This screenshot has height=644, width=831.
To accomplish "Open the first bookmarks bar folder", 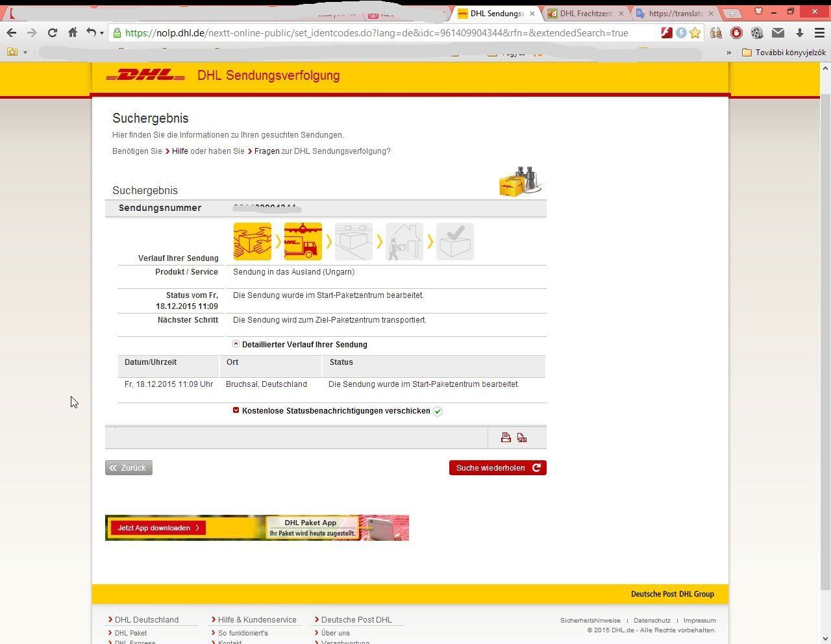I will 16,52.
